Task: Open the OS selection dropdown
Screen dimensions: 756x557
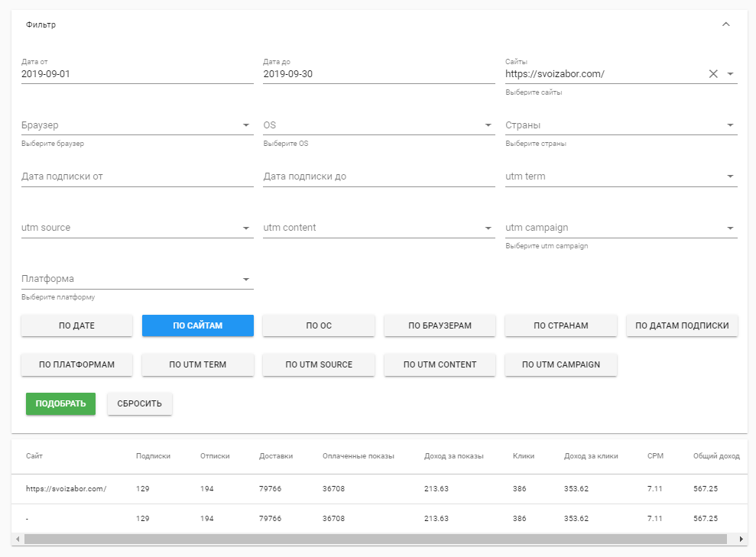Action: click(x=488, y=125)
